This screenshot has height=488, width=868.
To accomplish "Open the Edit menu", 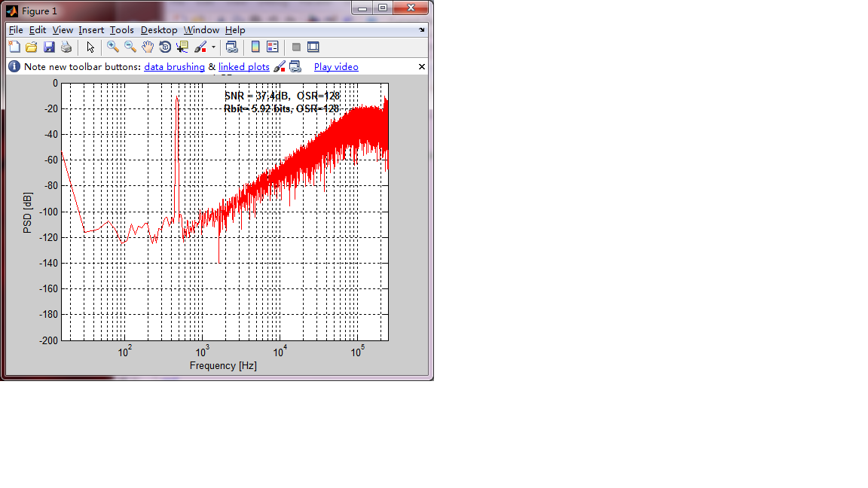I will click(x=38, y=30).
